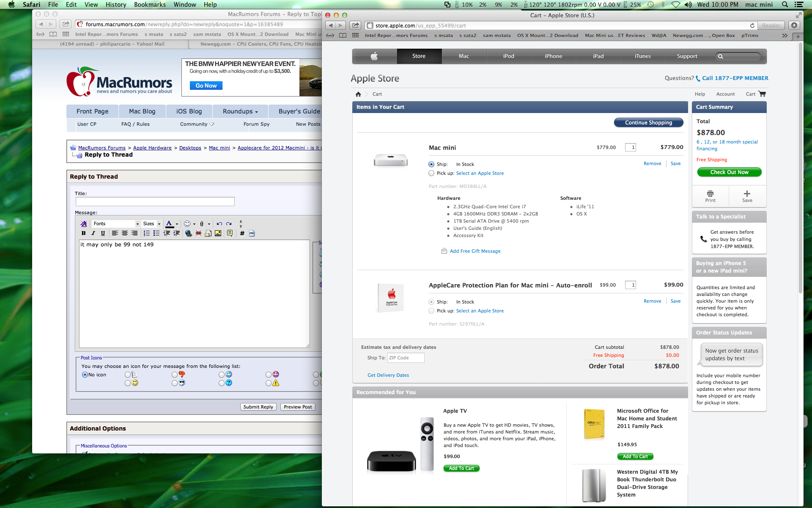Click the Bold formatting icon
This screenshot has width=812, height=508.
(83, 233)
